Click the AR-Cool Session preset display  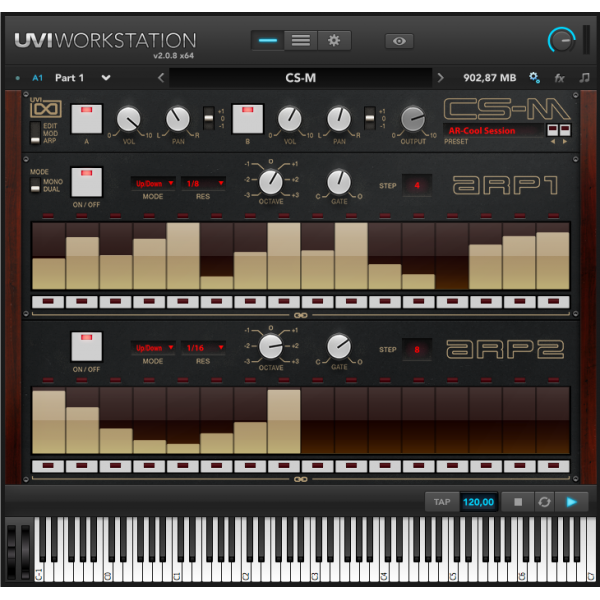tap(493, 130)
